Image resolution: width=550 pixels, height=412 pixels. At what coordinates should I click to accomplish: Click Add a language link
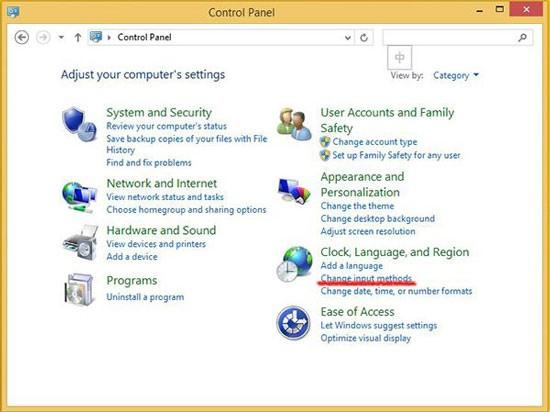tap(351, 266)
